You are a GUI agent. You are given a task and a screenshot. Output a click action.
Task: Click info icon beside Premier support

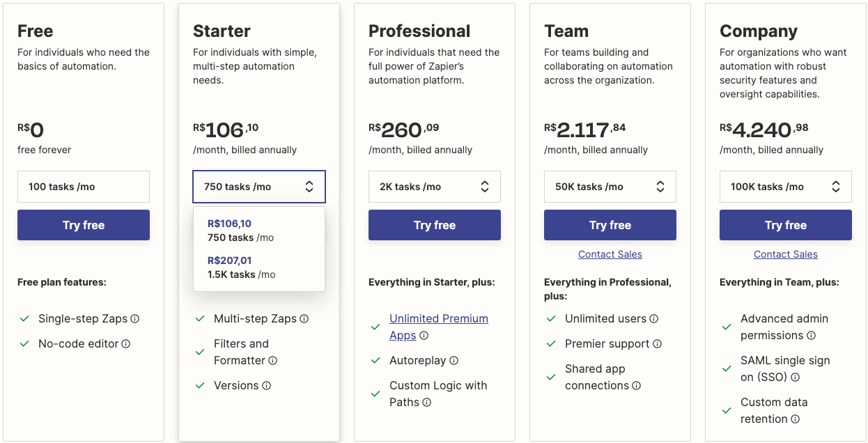pyautogui.click(x=658, y=344)
